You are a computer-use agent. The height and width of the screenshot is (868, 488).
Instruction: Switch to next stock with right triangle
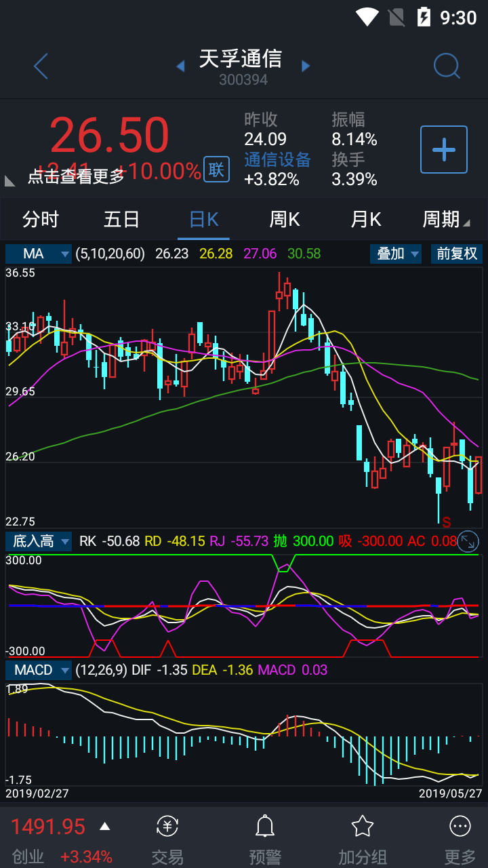306,66
